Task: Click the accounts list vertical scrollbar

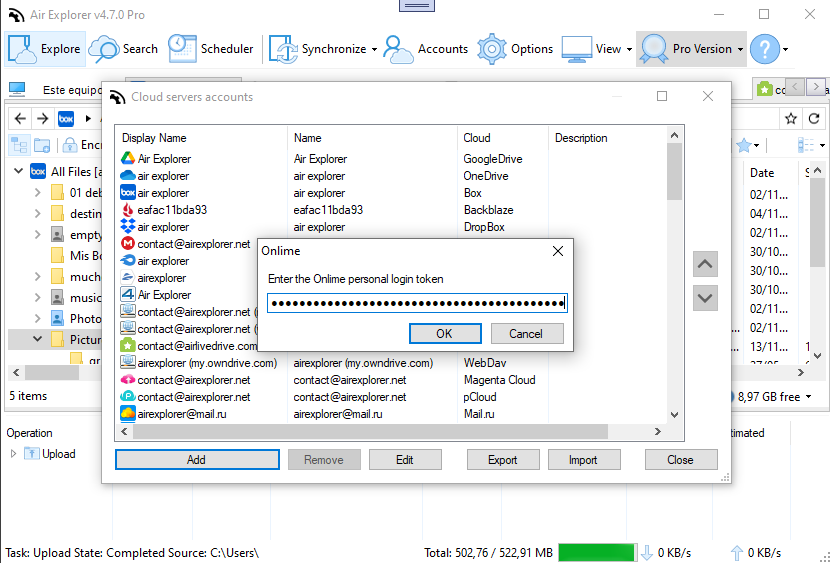Action: click(674, 171)
